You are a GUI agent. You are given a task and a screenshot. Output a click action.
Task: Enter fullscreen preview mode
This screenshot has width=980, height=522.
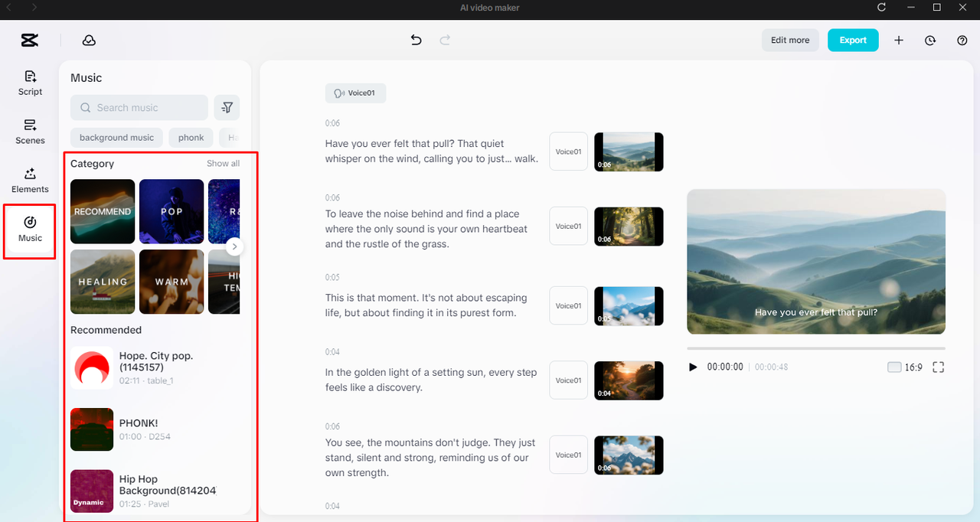coord(938,367)
